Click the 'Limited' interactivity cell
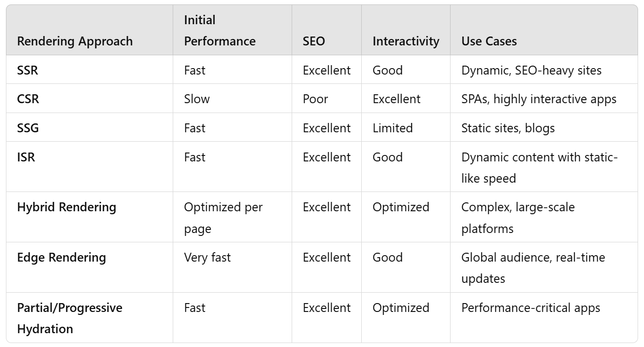 (x=393, y=128)
